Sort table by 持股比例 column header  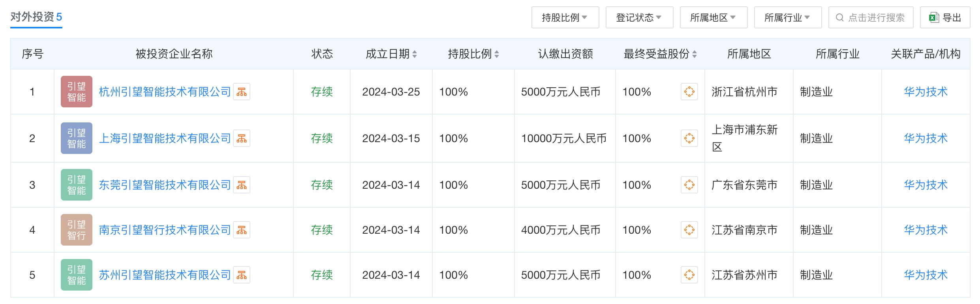click(x=473, y=54)
